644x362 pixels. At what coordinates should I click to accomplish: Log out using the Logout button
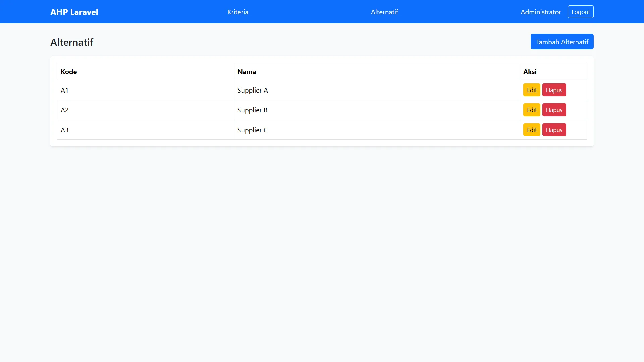pos(581,12)
